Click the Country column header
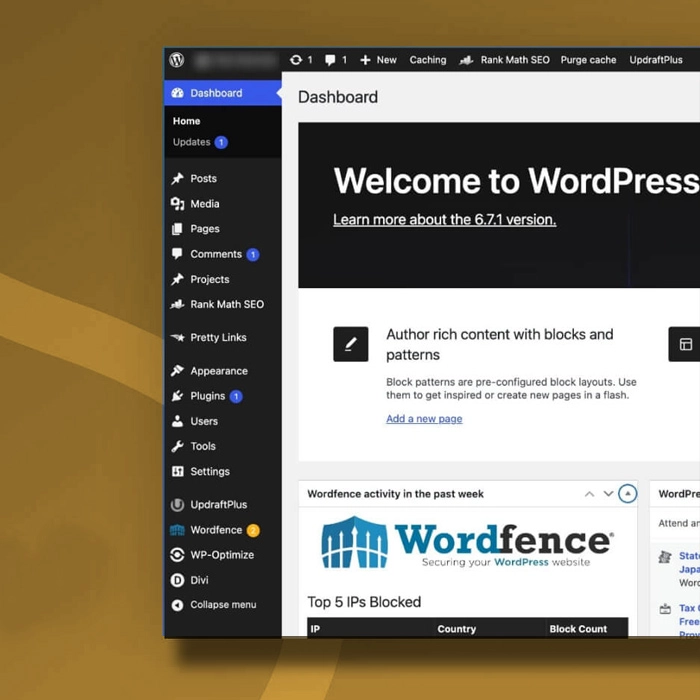The width and height of the screenshot is (700, 700). click(x=457, y=629)
